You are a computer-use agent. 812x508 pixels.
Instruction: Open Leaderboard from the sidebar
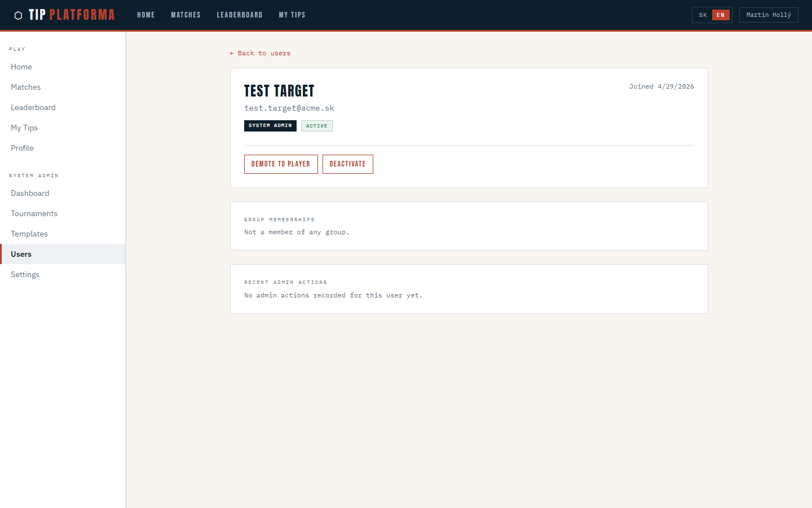33,107
